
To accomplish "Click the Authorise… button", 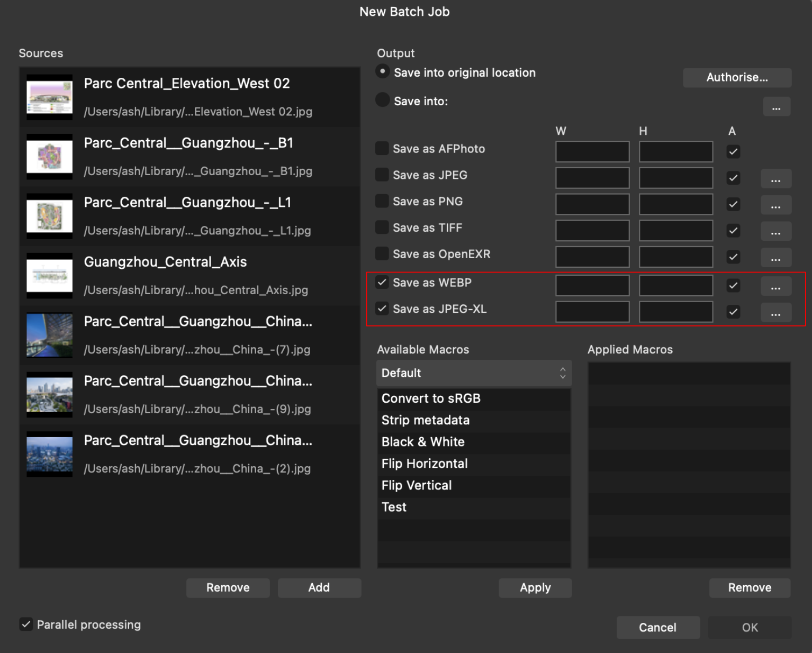I will pos(737,77).
